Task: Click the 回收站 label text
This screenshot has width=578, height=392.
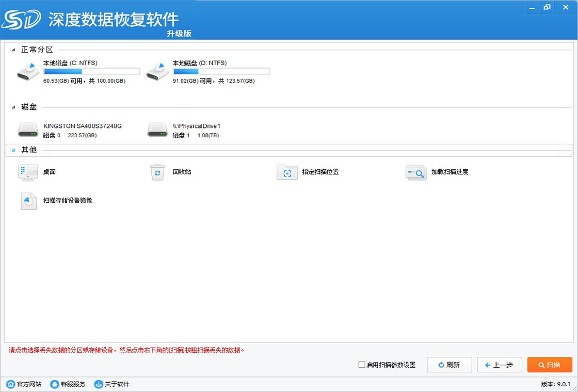Action: pyautogui.click(x=182, y=172)
